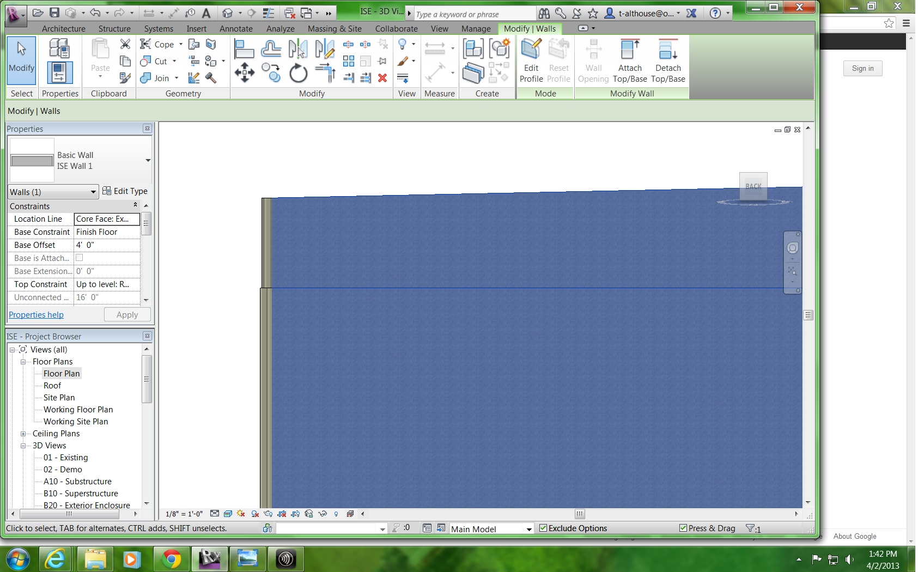924x572 pixels.
Task: Select the Rotate tool
Action: (298, 72)
